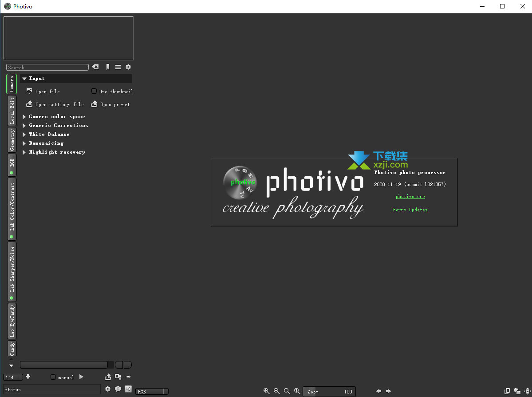Screen dimensions: 532x397
Task: Click the right arrow navigation icon
Action: pyautogui.click(x=389, y=391)
